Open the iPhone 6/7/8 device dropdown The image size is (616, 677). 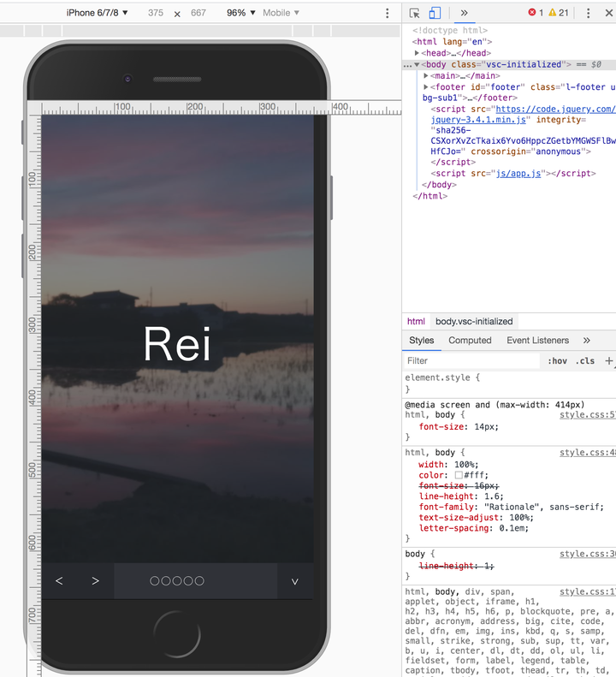[98, 13]
